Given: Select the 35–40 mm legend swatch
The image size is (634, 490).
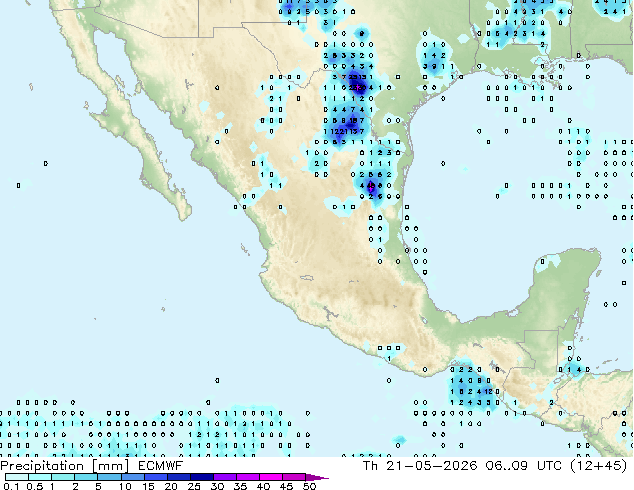Looking at the screenshot, I should coord(248,477).
